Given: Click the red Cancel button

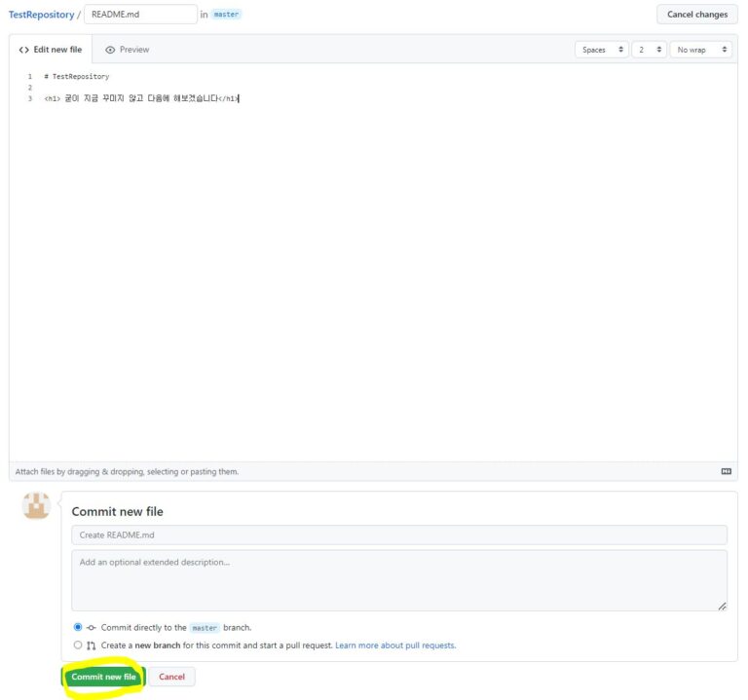Looking at the screenshot, I should pyautogui.click(x=171, y=677).
